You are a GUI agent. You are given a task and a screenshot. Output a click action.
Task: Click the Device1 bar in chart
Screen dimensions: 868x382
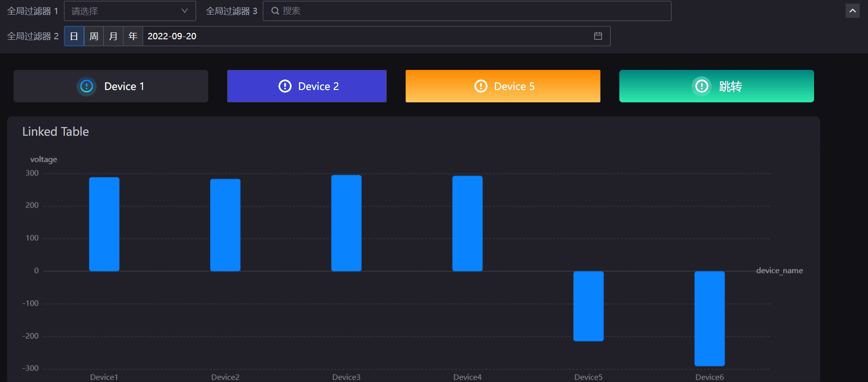point(104,224)
